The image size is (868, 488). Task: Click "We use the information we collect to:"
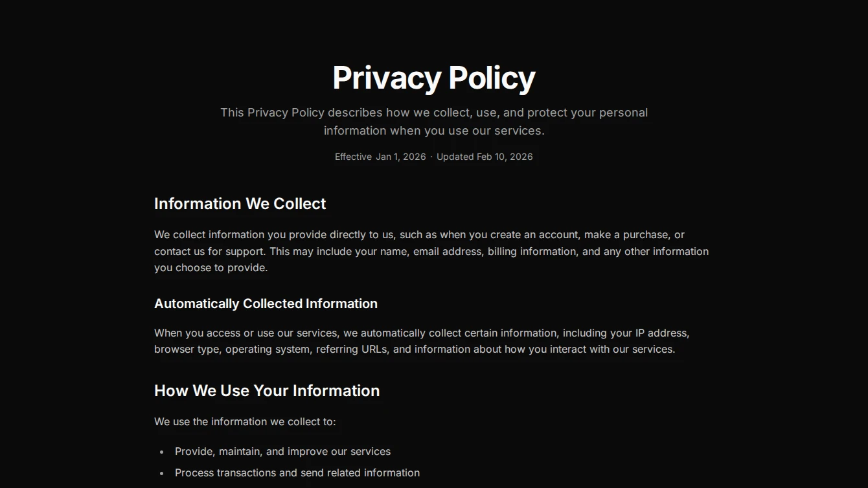[x=245, y=422]
